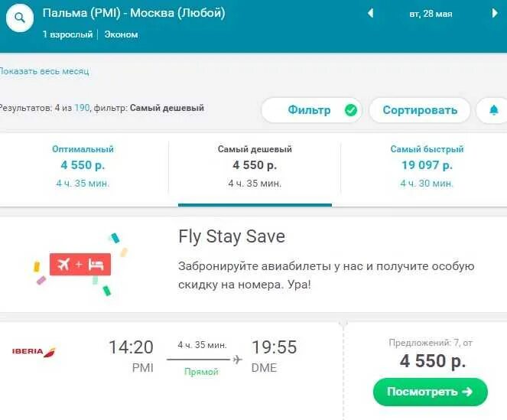The image size is (507, 420).
Task: Change the 1 взрослый passenger setting
Action: tap(67, 34)
